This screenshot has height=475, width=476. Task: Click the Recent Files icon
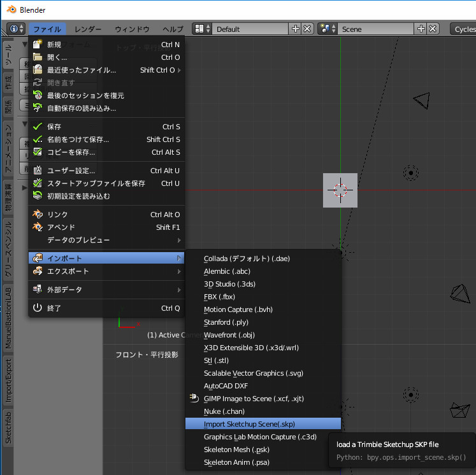tap(38, 70)
